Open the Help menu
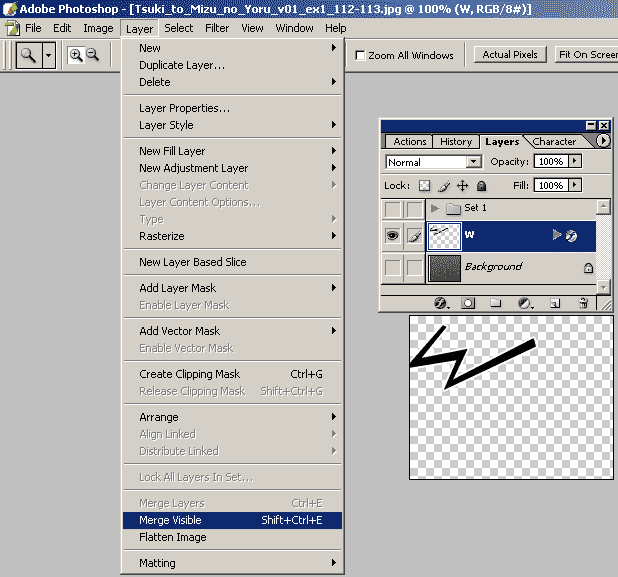 tap(336, 28)
